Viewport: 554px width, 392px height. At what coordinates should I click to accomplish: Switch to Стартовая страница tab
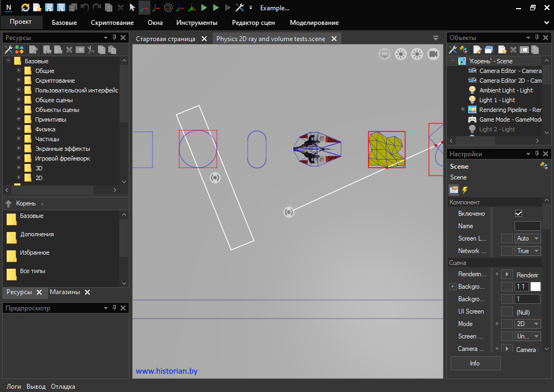[x=166, y=39]
